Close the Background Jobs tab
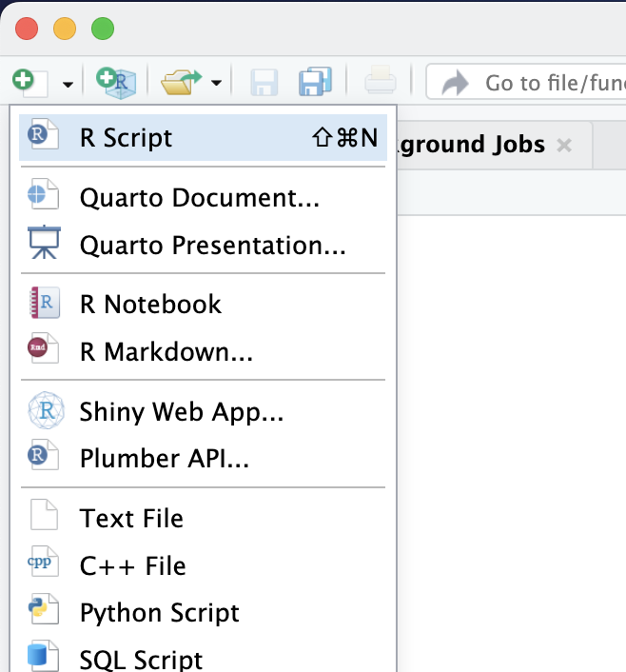Screen dimensions: 626x672 point(564,146)
